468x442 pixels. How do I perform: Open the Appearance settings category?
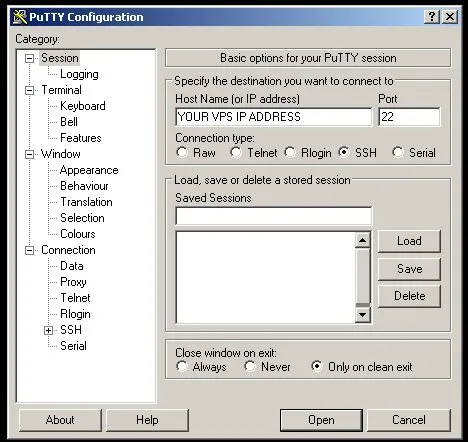point(89,170)
